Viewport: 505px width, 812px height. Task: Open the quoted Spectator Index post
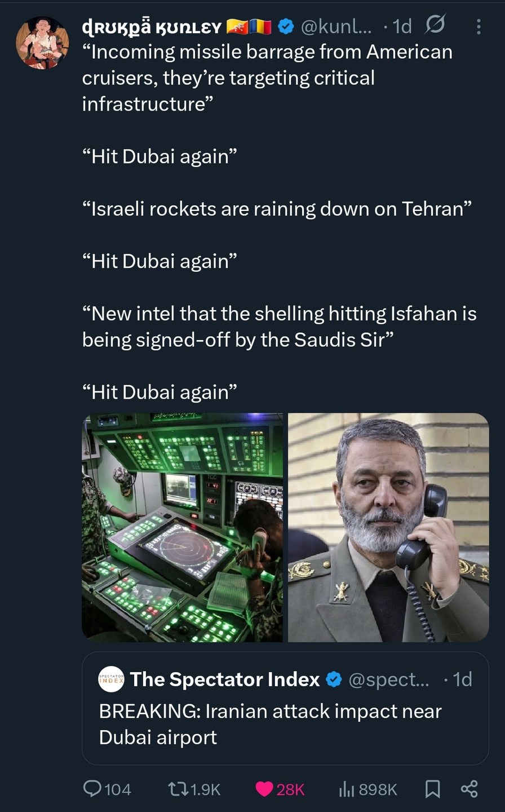click(x=285, y=708)
